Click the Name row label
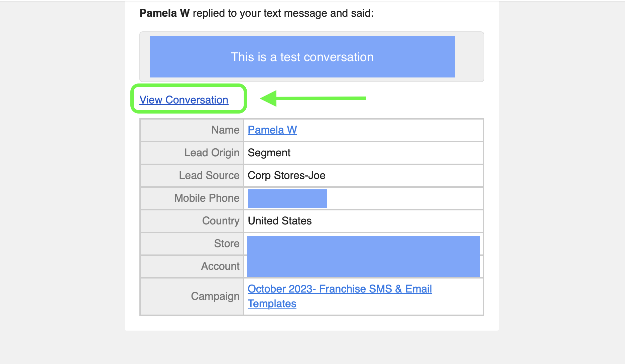Image resolution: width=625 pixels, height=364 pixels. click(225, 130)
